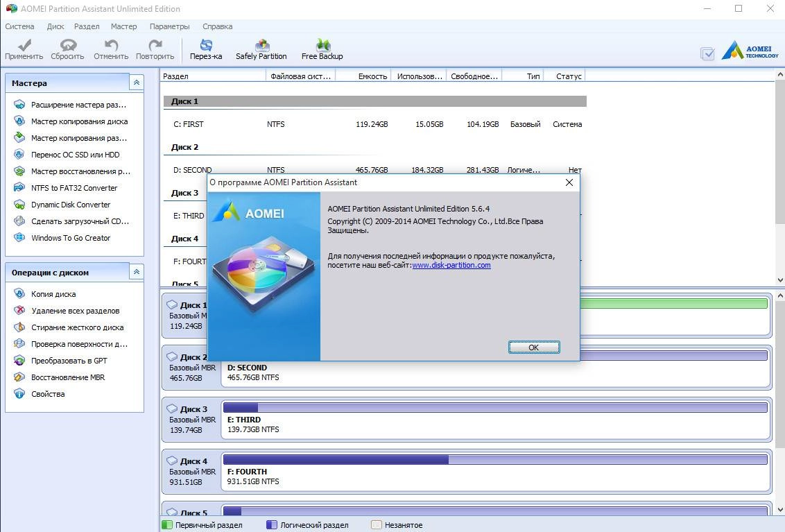Click the Повторить redo toolbar icon
The width and height of the screenshot is (785, 532).
click(155, 50)
